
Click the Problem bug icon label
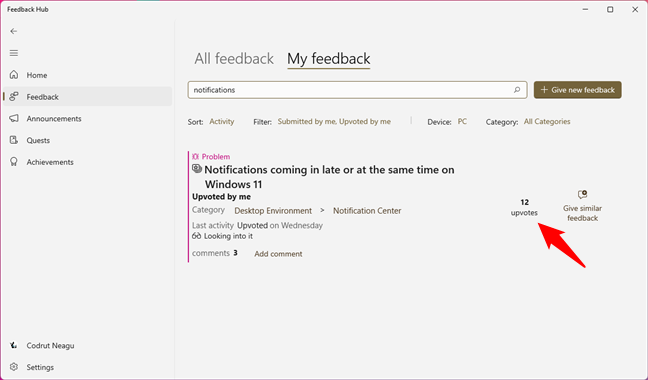pos(211,157)
